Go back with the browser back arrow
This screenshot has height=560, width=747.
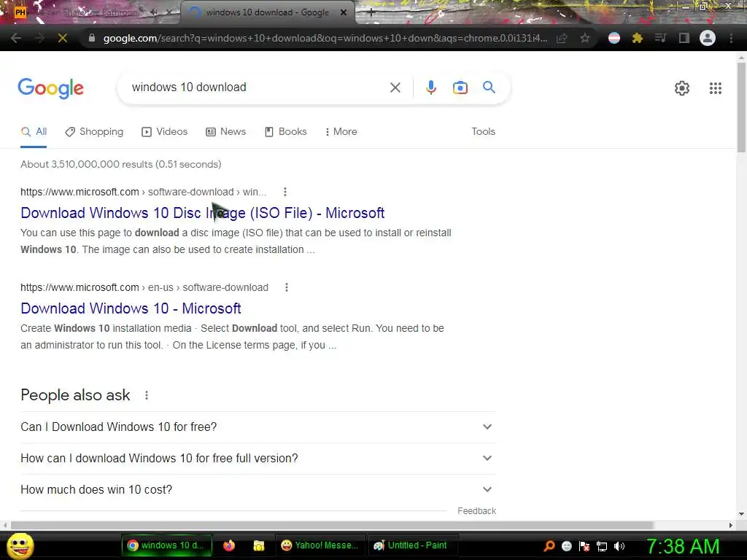pos(16,38)
